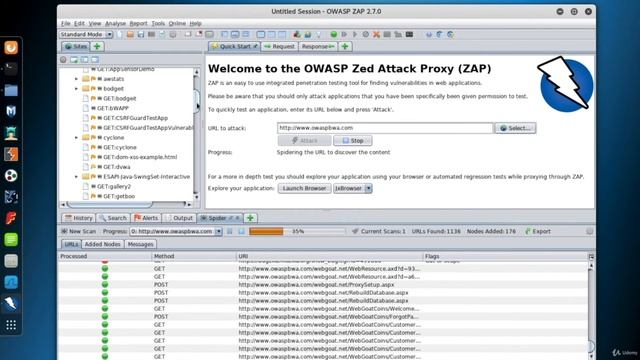Open the Report menu

point(138,24)
